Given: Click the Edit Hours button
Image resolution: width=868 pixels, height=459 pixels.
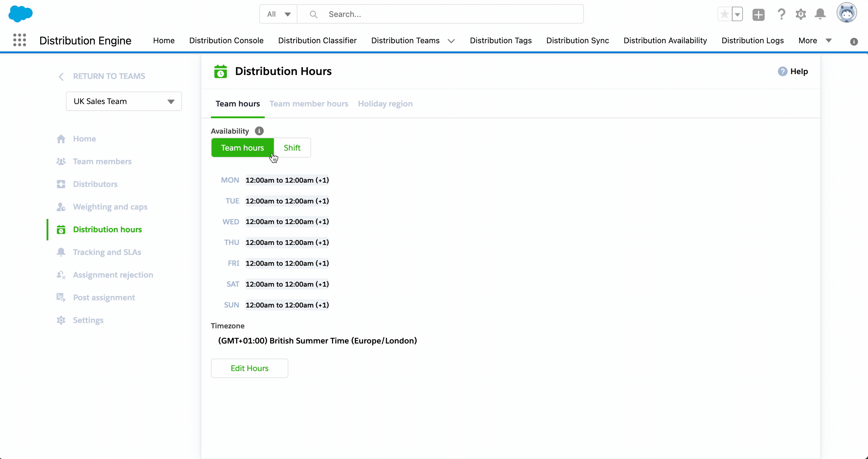Looking at the screenshot, I should click(x=249, y=368).
